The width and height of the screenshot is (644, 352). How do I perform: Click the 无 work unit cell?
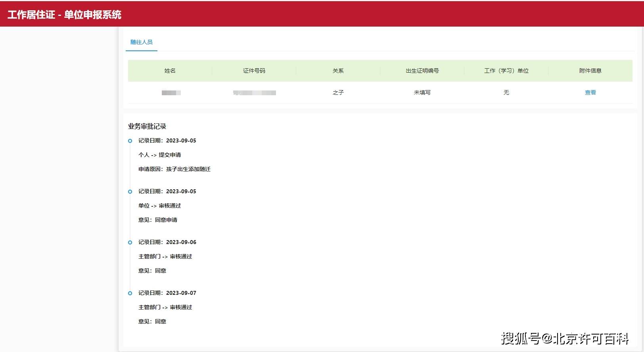[x=506, y=92]
